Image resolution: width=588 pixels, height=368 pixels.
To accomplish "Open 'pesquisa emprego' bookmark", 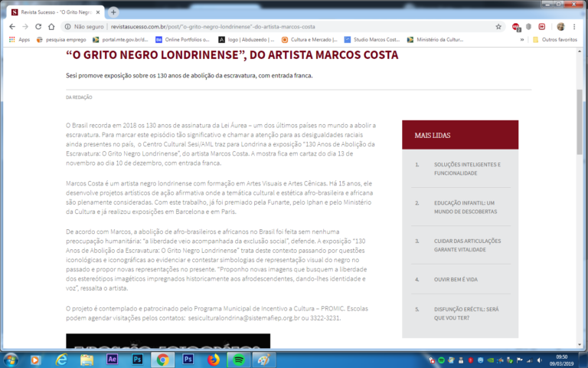I will (x=63, y=39).
